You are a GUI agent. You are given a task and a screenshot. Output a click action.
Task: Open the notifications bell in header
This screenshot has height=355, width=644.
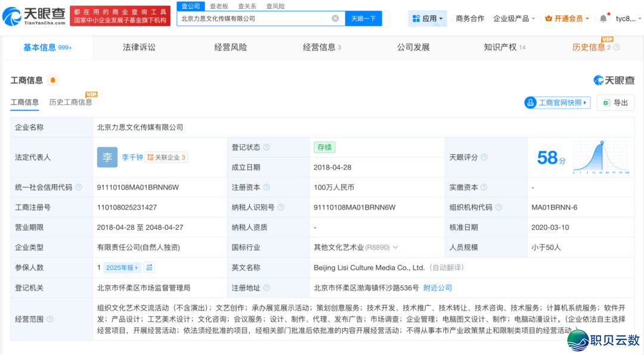(603, 18)
